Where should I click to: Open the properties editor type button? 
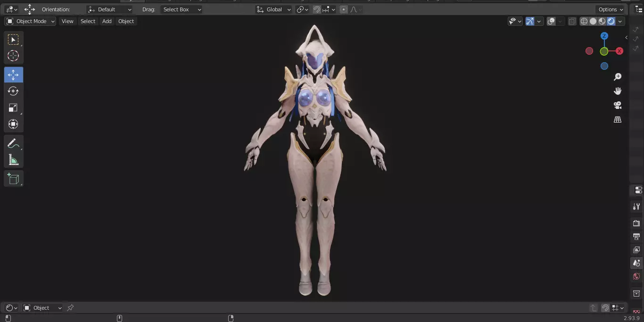(638, 190)
